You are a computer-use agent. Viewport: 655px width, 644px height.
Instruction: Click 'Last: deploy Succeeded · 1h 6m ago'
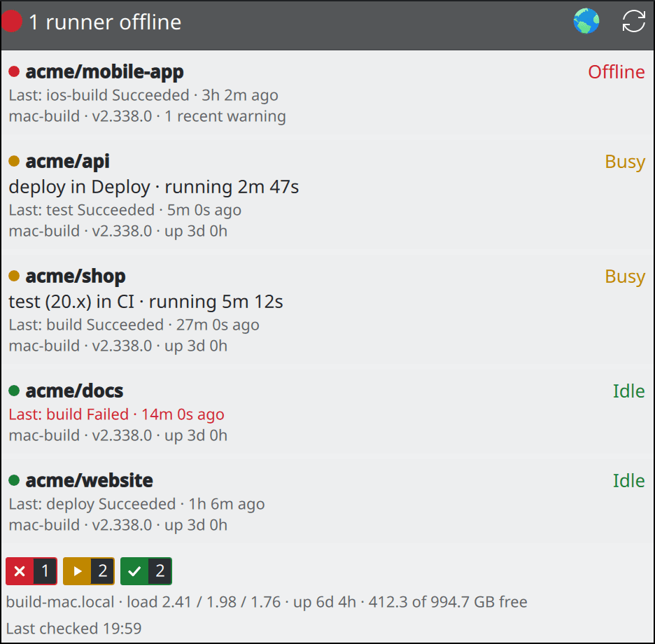(x=136, y=504)
